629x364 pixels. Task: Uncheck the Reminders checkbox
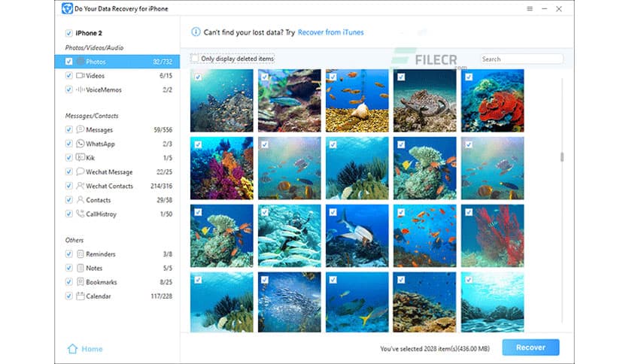68,253
